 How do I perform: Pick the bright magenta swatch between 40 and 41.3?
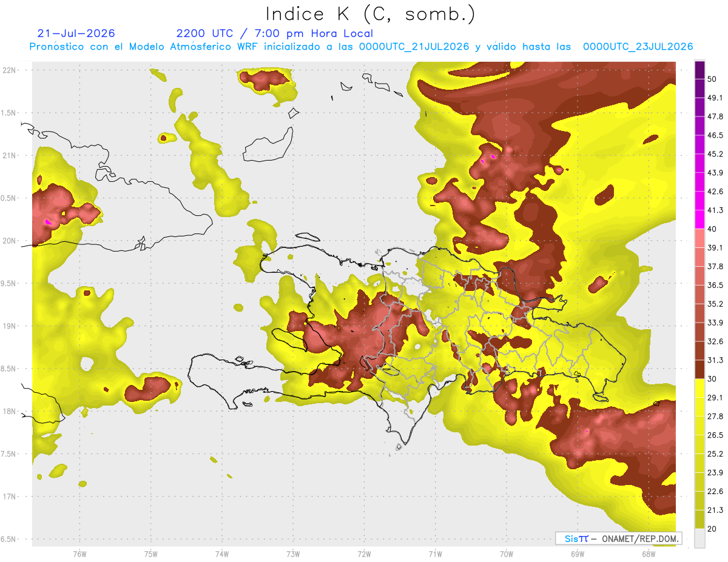(x=699, y=219)
